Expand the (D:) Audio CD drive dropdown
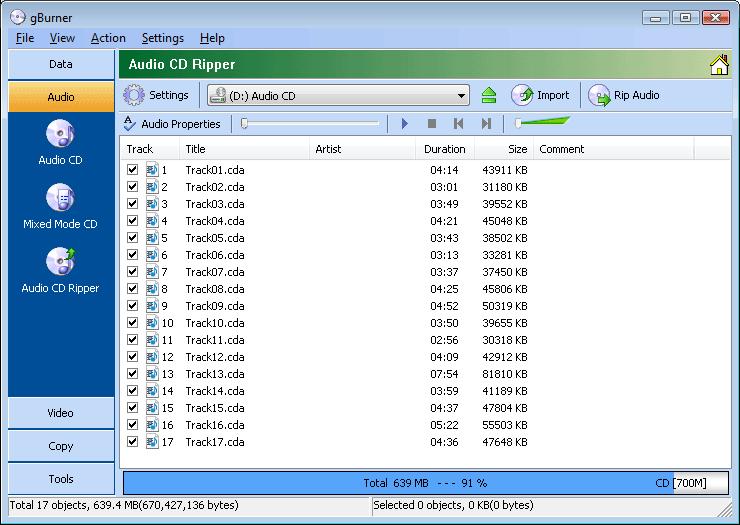Viewport: 740px width, 525px height. [x=461, y=96]
